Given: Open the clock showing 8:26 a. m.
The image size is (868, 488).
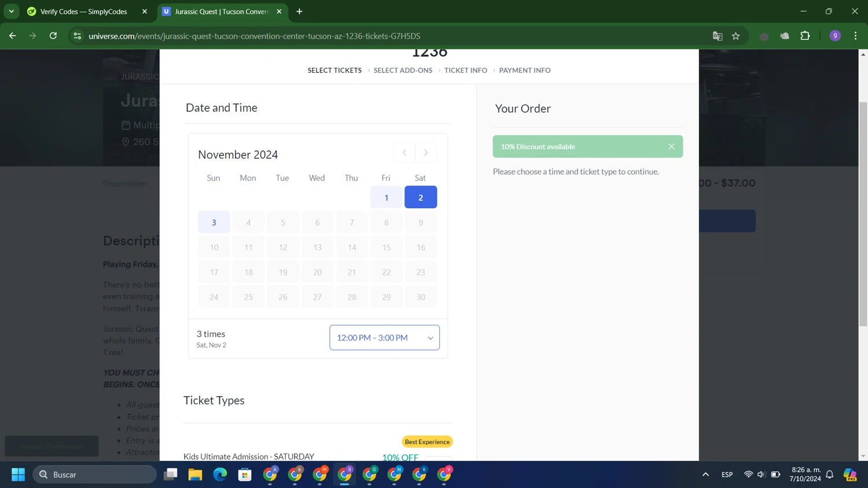Looking at the screenshot, I should coord(806,474).
